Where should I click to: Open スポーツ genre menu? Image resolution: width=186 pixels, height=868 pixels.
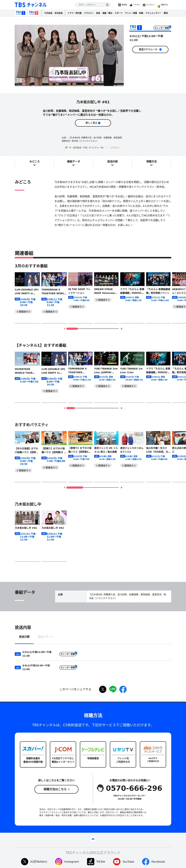point(118,13)
